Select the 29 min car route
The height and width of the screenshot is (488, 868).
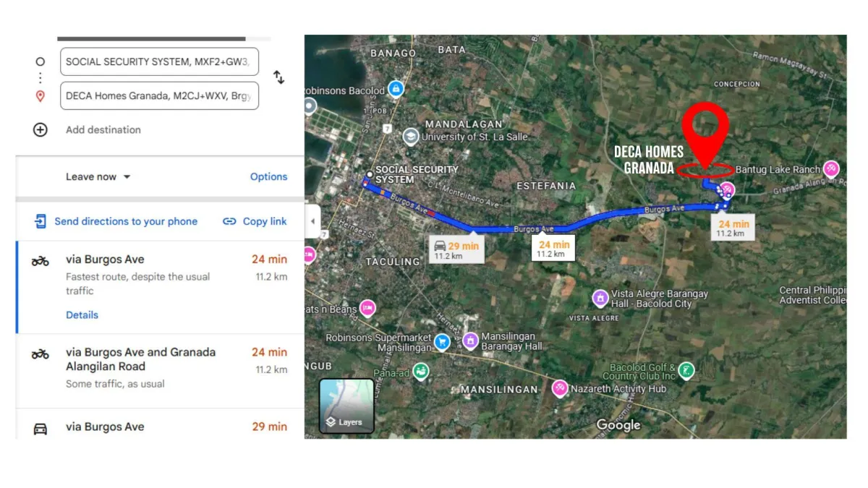coord(160,425)
